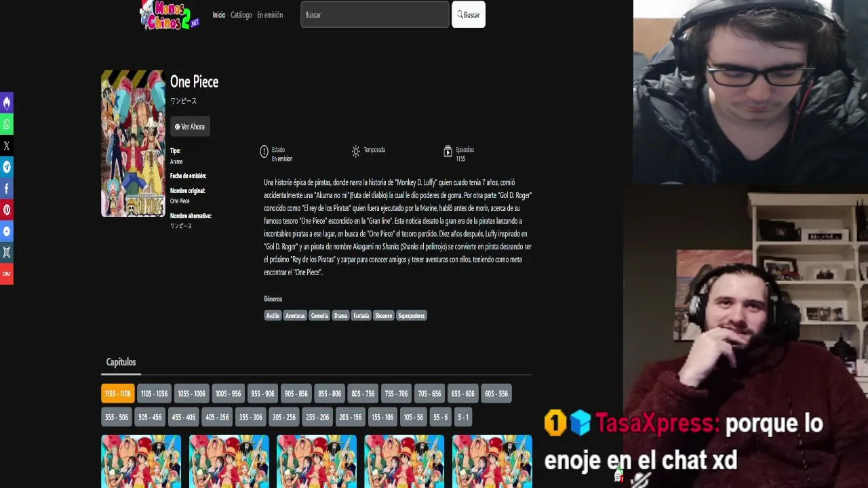Viewport: 868px width, 488px height.
Task: Select episode range 155 - 106
Action: [382, 418]
